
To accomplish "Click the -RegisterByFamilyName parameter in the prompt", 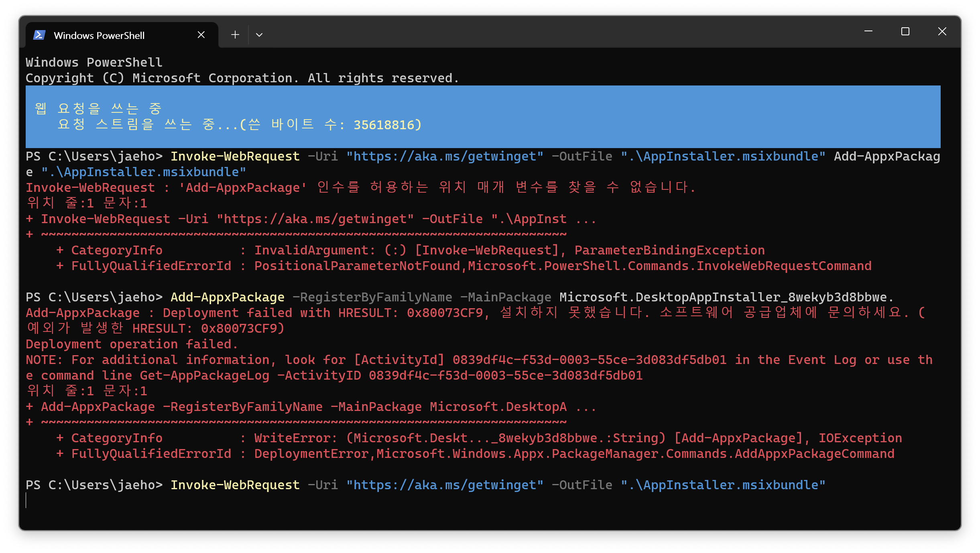I will pos(372,297).
